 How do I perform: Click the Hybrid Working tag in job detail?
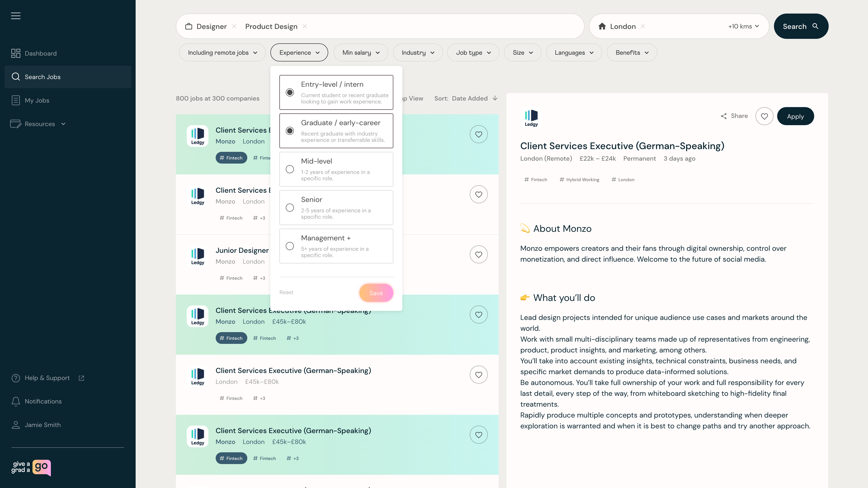pos(579,180)
